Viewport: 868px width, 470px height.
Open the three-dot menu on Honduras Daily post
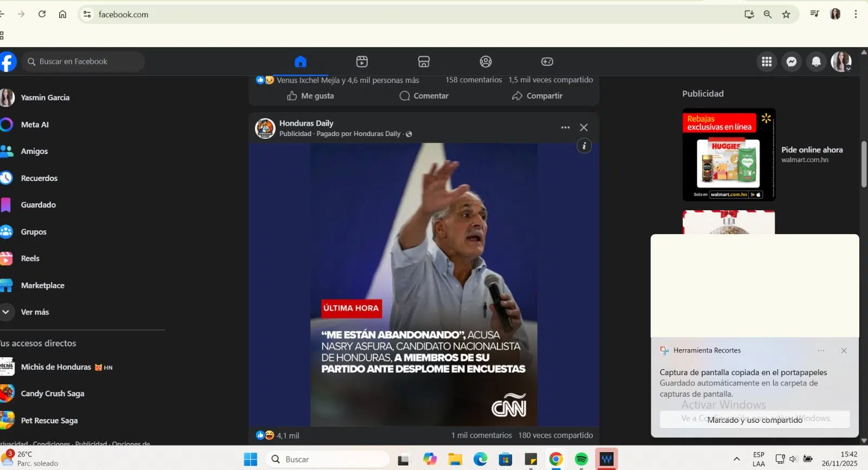565,127
